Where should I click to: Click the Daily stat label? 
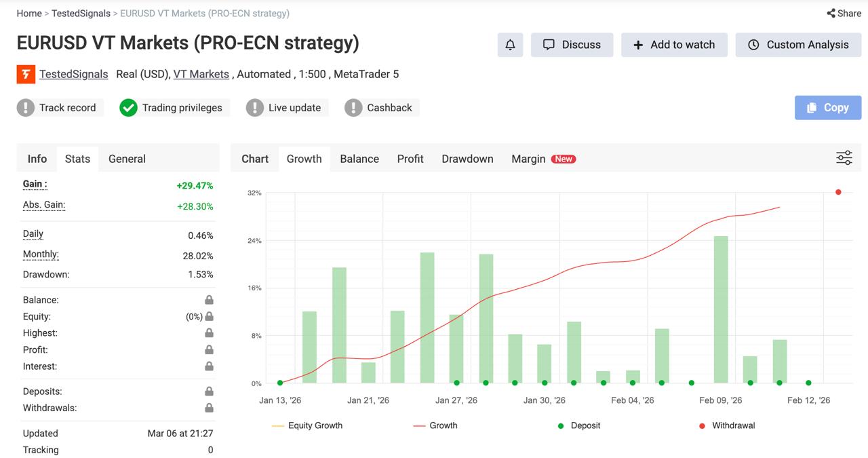pyautogui.click(x=33, y=233)
